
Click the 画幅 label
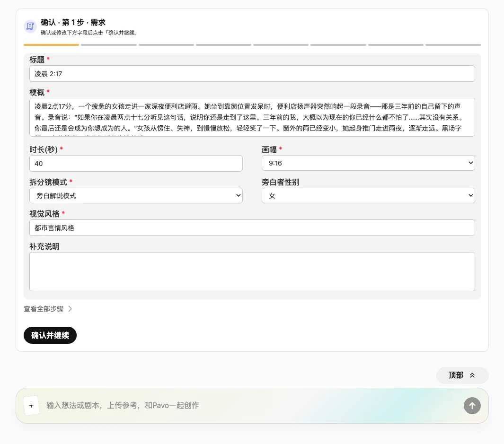(x=269, y=149)
